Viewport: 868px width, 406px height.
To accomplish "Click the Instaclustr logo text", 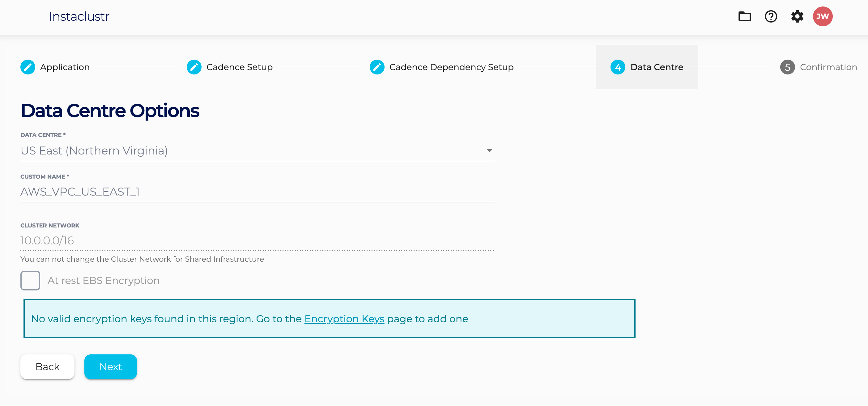I will tap(79, 16).
